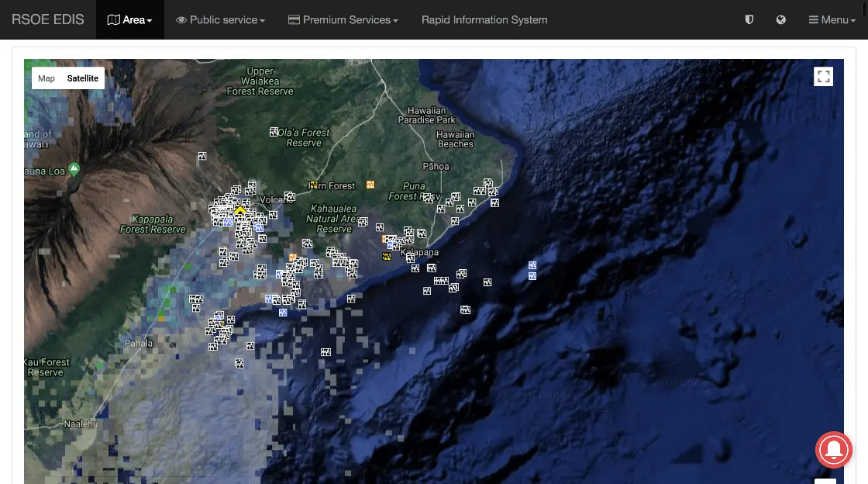This screenshot has height=484, width=868.
Task: Click the shield icon in the navbar
Action: (749, 20)
